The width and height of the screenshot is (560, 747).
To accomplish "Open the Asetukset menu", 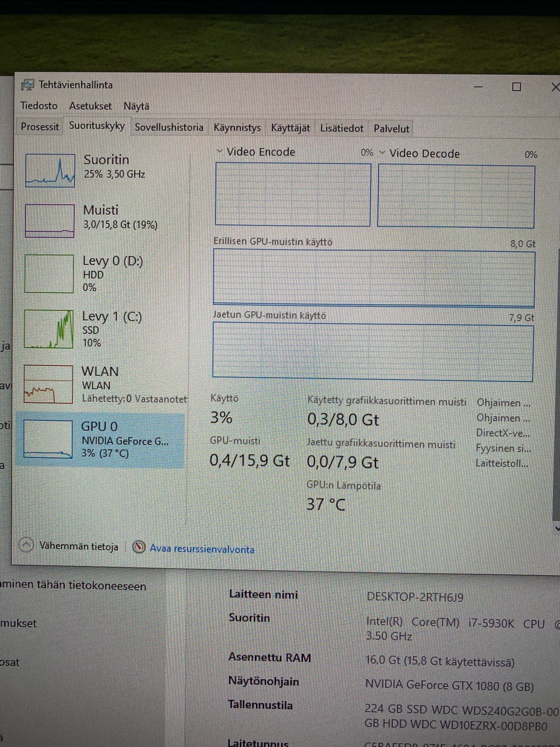I will coord(90,106).
